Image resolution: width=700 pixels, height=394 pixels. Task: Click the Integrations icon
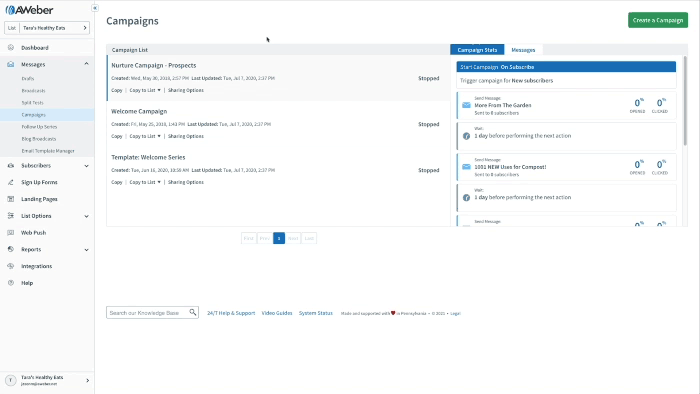click(x=11, y=266)
